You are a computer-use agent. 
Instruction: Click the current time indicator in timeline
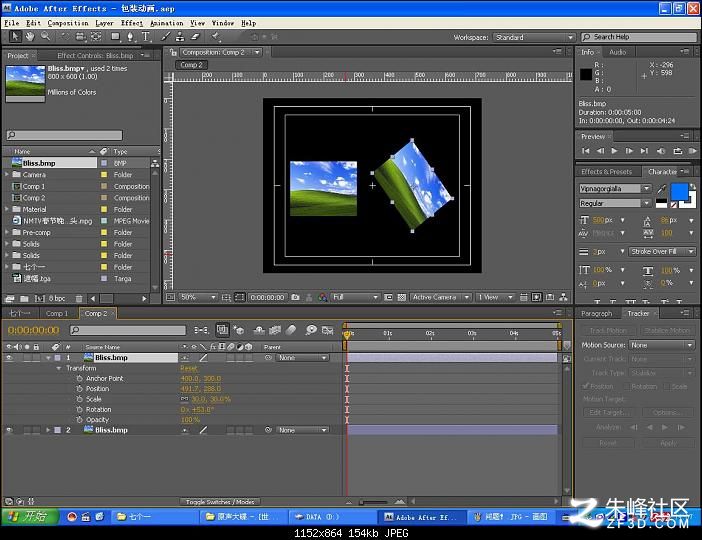pyautogui.click(x=347, y=334)
